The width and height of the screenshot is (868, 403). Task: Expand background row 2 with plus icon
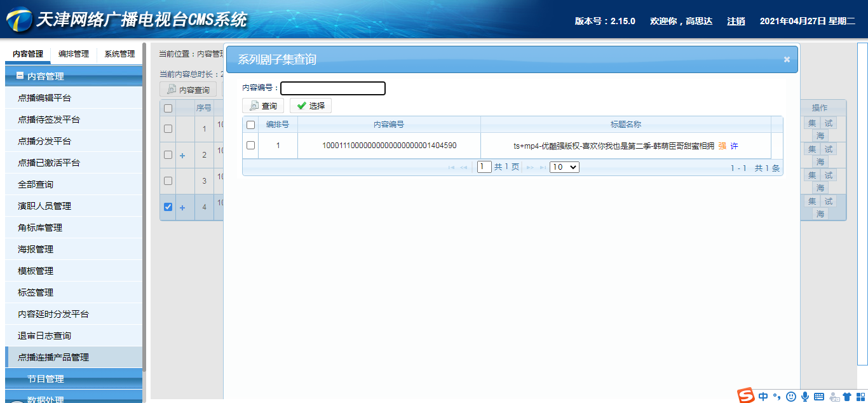tap(182, 155)
